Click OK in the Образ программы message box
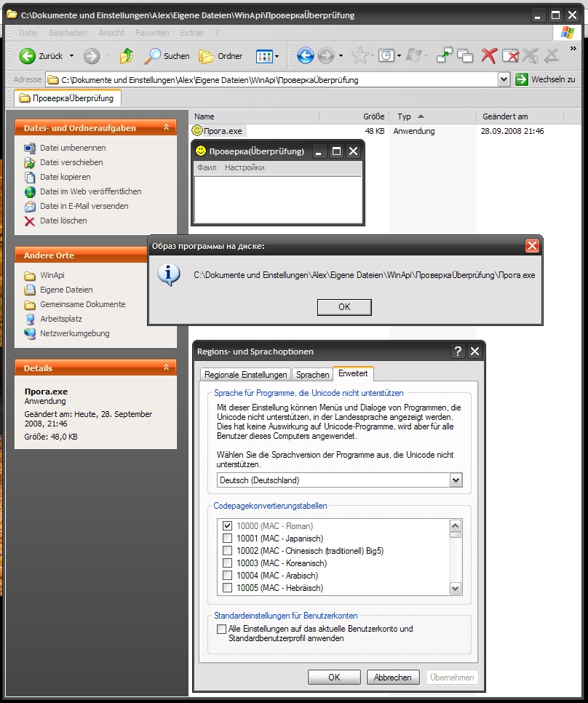The width and height of the screenshot is (588, 703). point(344,307)
